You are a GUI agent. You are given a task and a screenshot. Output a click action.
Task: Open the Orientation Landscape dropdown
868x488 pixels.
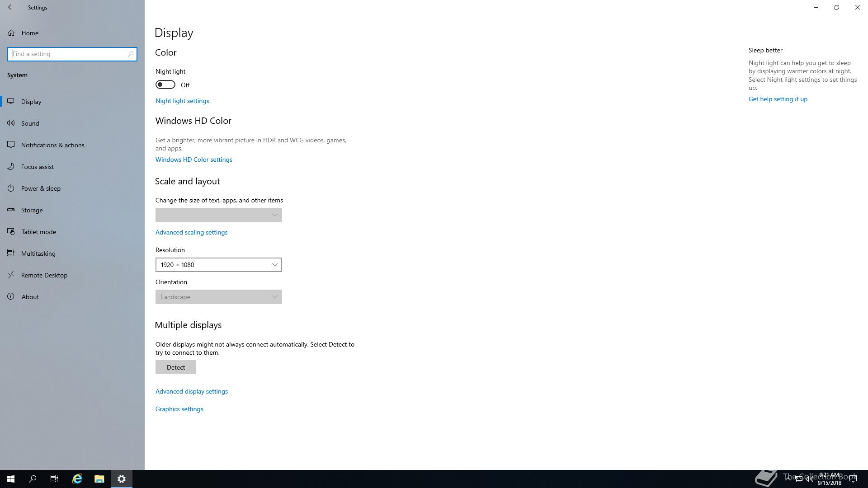coord(219,297)
